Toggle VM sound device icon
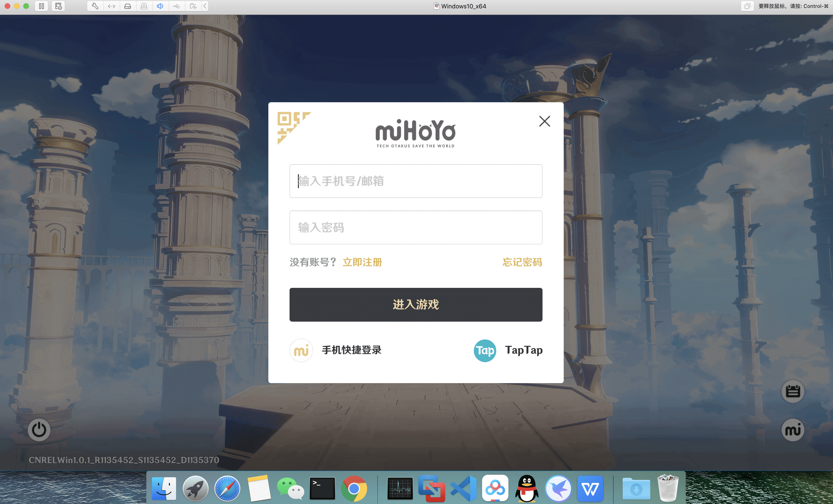The image size is (833, 504). [160, 6]
